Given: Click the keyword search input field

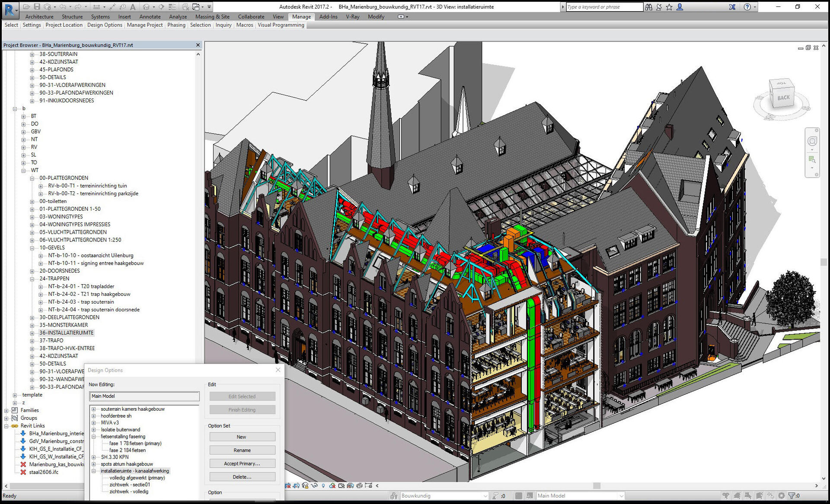Looking at the screenshot, I should tap(604, 7).
